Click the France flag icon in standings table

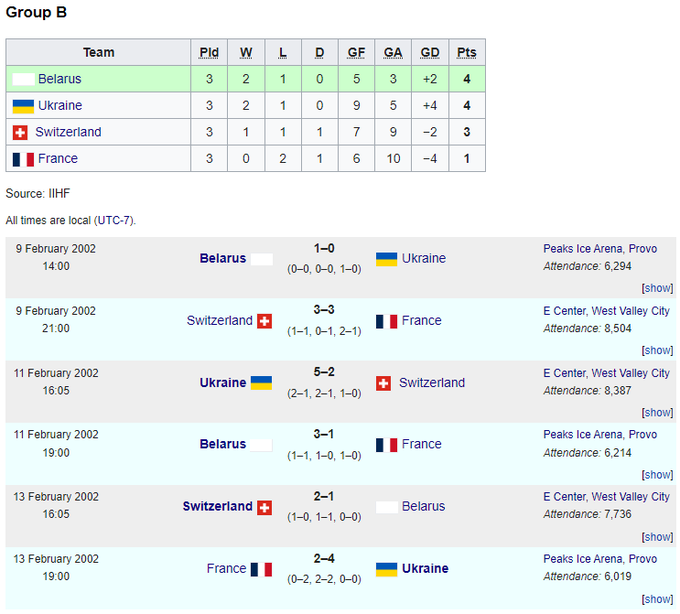tap(22, 159)
